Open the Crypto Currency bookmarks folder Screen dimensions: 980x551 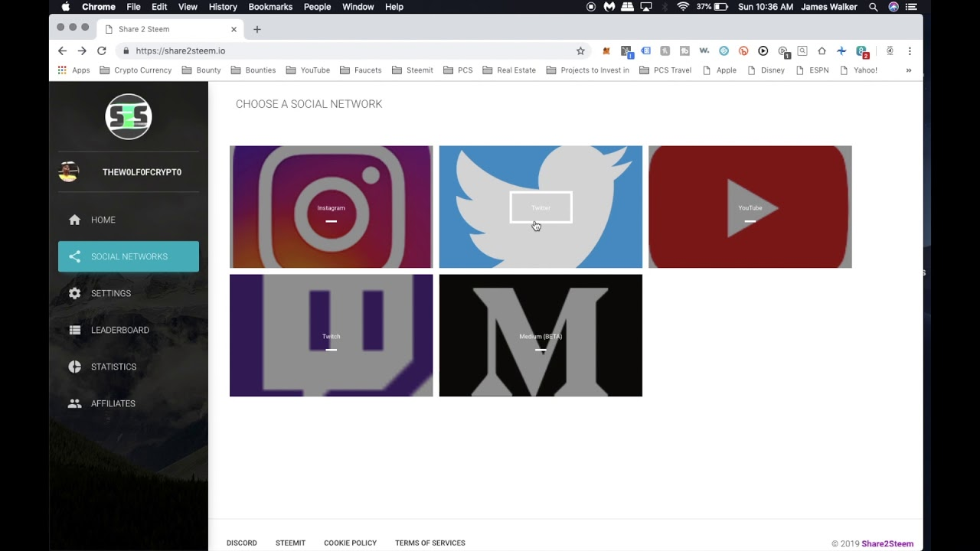[136, 70]
